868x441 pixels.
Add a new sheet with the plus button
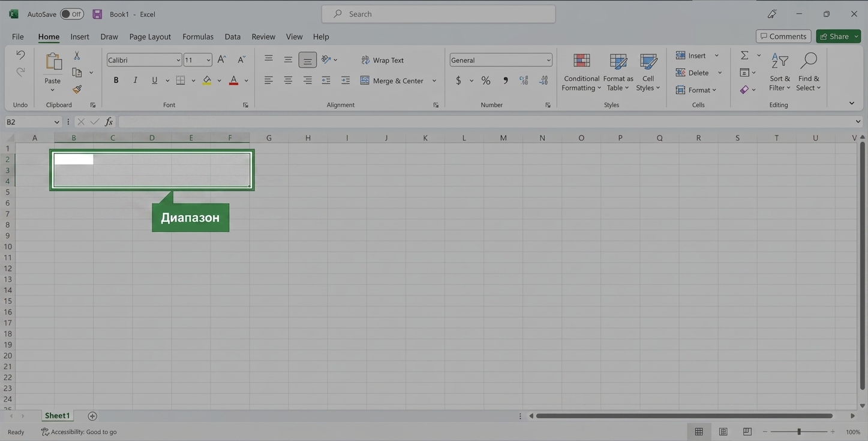[92, 416]
